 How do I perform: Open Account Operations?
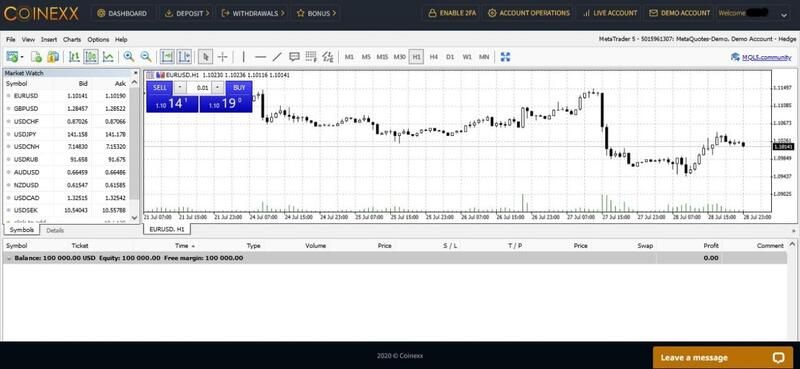click(529, 13)
